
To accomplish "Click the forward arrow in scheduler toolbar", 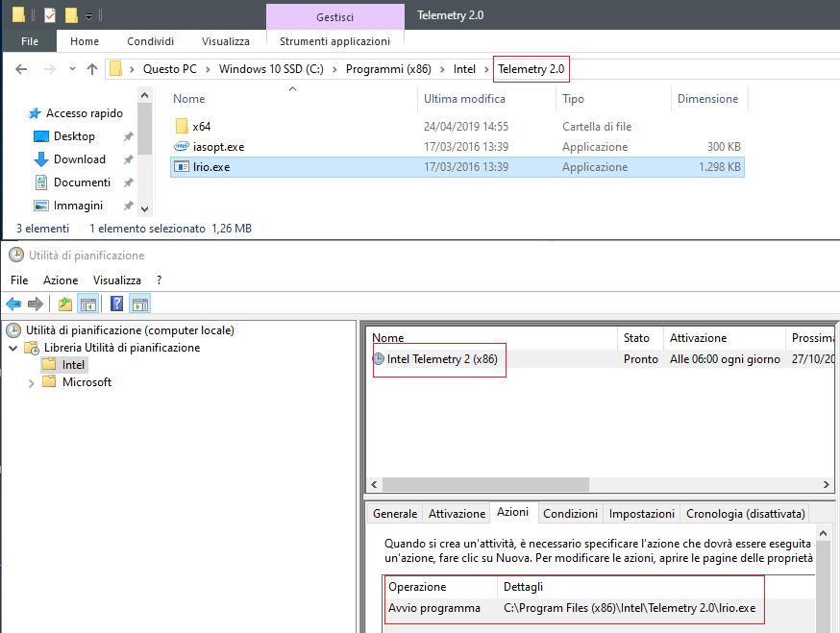I will (36, 304).
